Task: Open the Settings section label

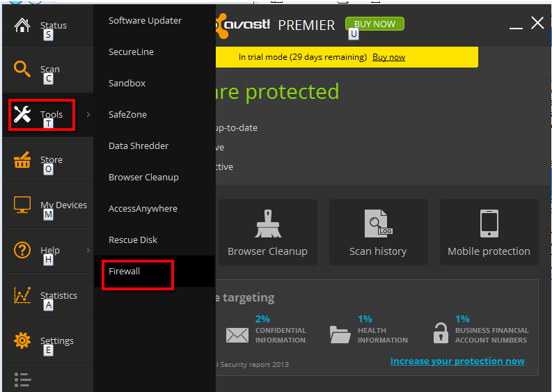Action: click(x=57, y=341)
